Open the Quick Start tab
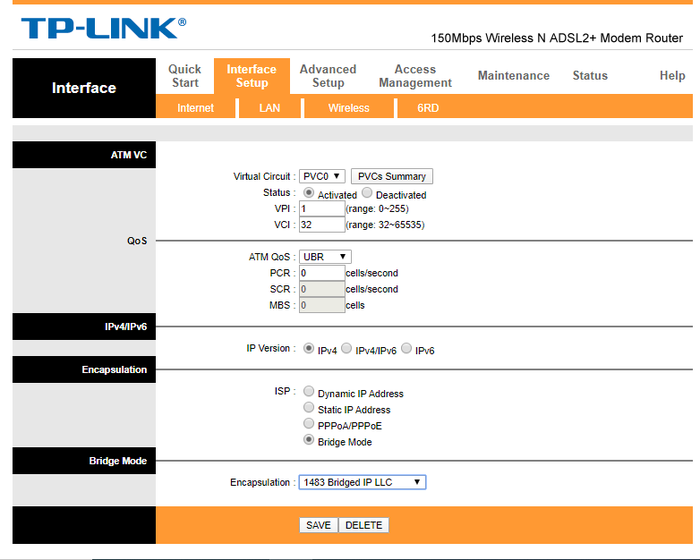 point(185,76)
